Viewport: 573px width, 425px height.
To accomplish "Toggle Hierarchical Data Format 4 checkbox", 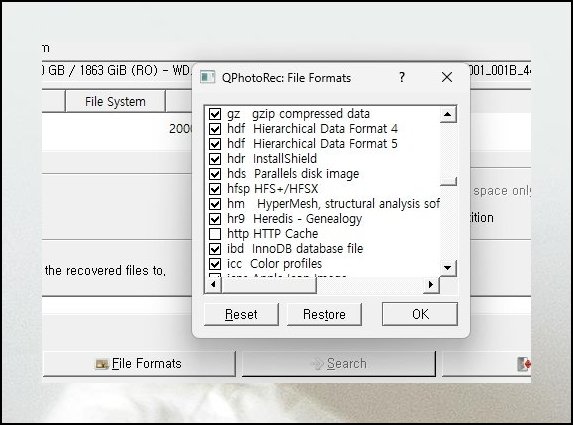I will coord(215,129).
